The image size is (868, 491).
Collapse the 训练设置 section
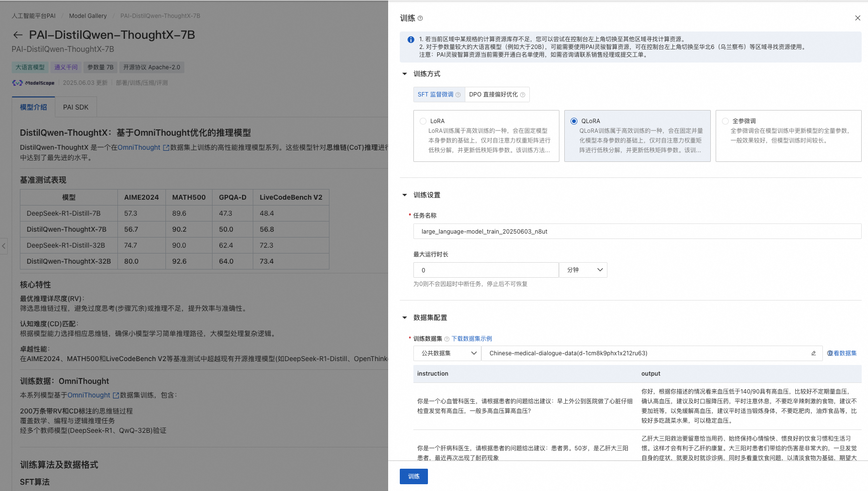click(405, 195)
